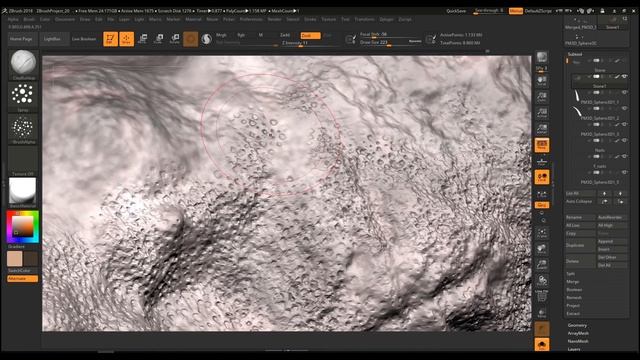Click the Frame icon on right shelf
640x360 pixels.
[x=542, y=233]
